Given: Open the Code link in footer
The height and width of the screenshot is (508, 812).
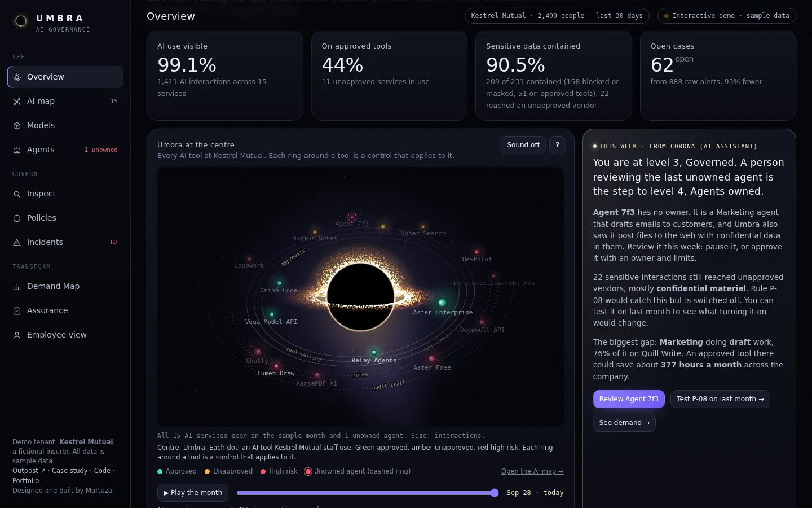Looking at the screenshot, I should (x=102, y=471).
